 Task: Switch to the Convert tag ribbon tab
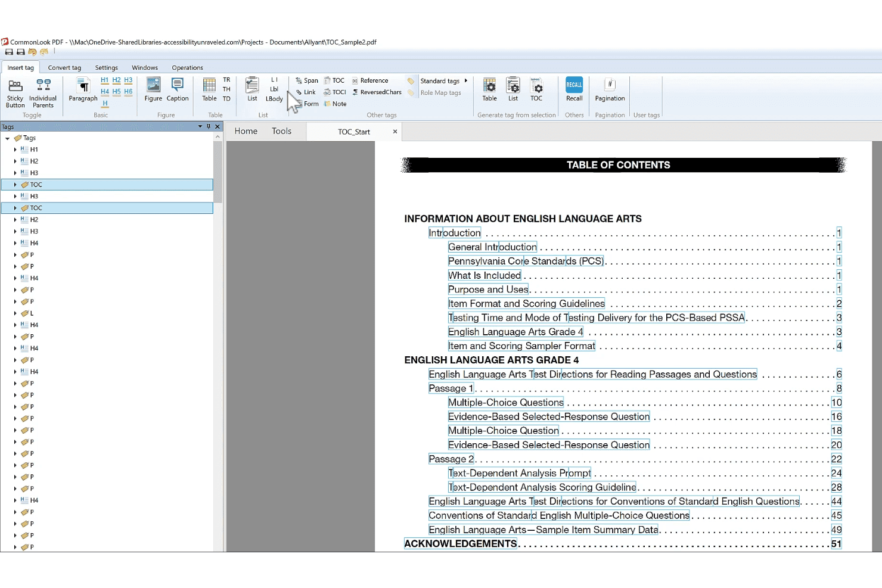pyautogui.click(x=64, y=68)
